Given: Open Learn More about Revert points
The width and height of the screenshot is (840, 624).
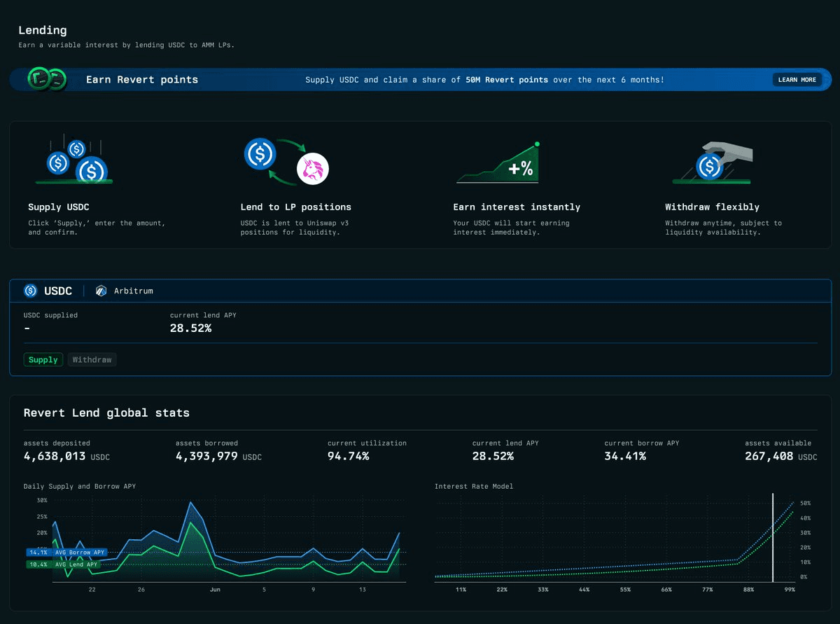Looking at the screenshot, I should click(797, 80).
